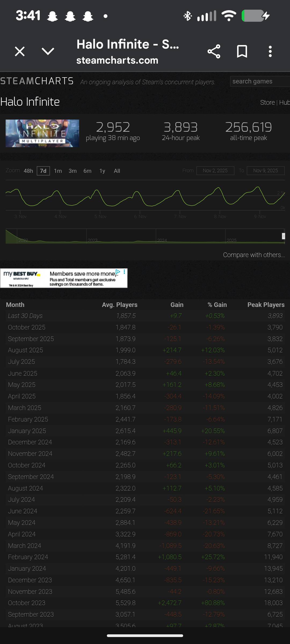
Task: Open the Hub link
Action: click(284, 103)
